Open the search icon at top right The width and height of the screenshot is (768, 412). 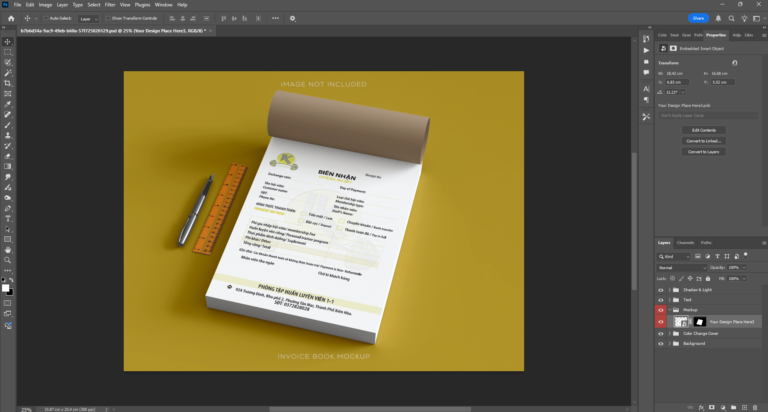coord(731,18)
